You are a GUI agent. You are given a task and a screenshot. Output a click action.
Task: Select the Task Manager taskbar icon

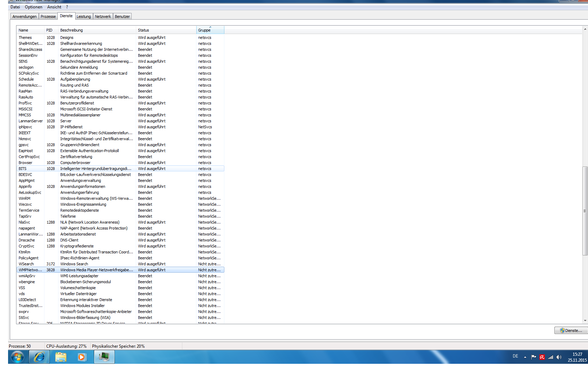[x=104, y=357]
